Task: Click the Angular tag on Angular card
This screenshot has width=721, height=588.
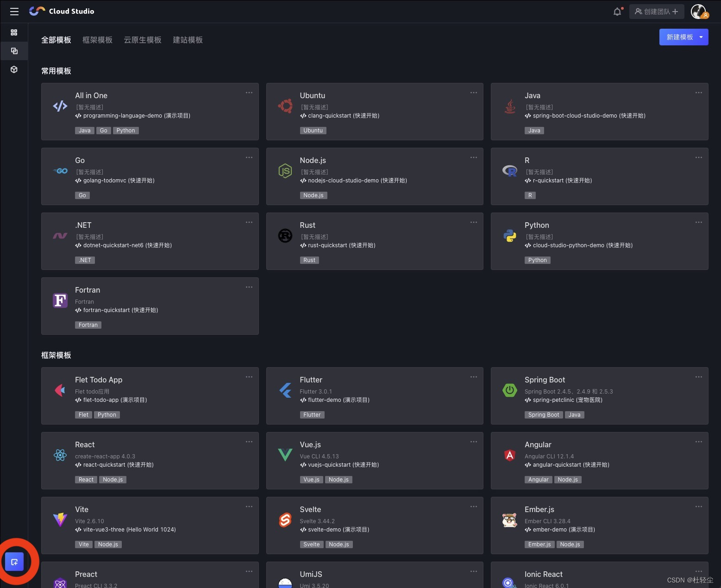Action: pos(539,480)
